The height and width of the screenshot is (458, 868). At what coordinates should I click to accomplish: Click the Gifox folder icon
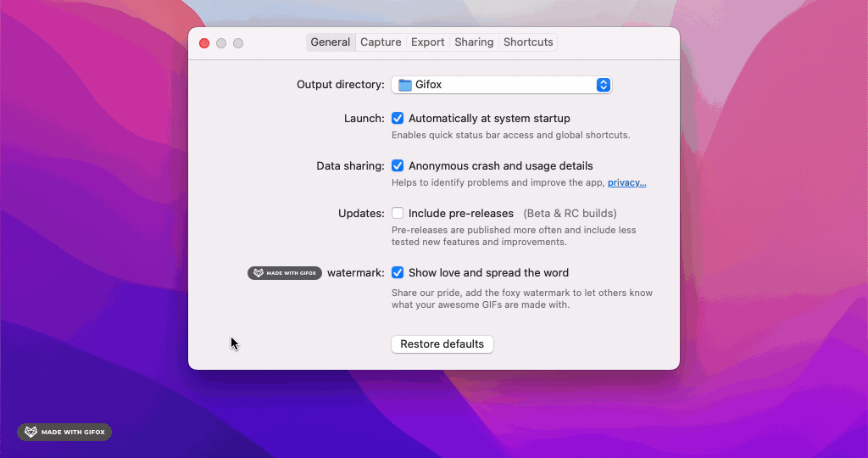[x=405, y=85]
